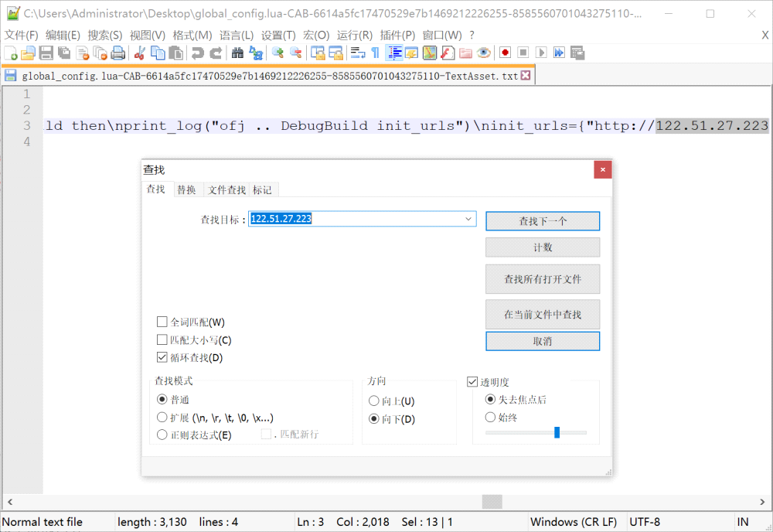Switch to the 替换 tab

point(186,190)
